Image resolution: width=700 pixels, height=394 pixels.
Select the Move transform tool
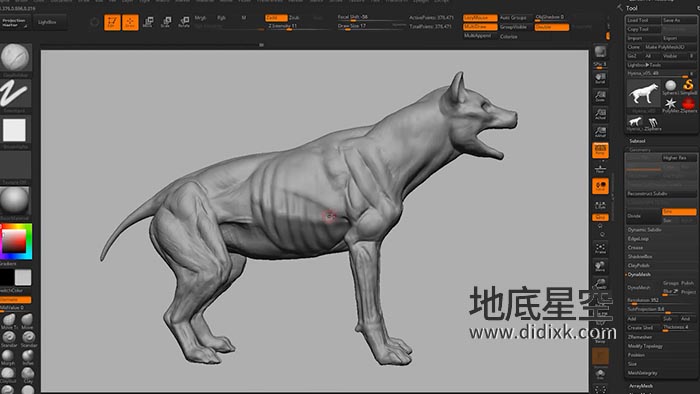coord(148,22)
